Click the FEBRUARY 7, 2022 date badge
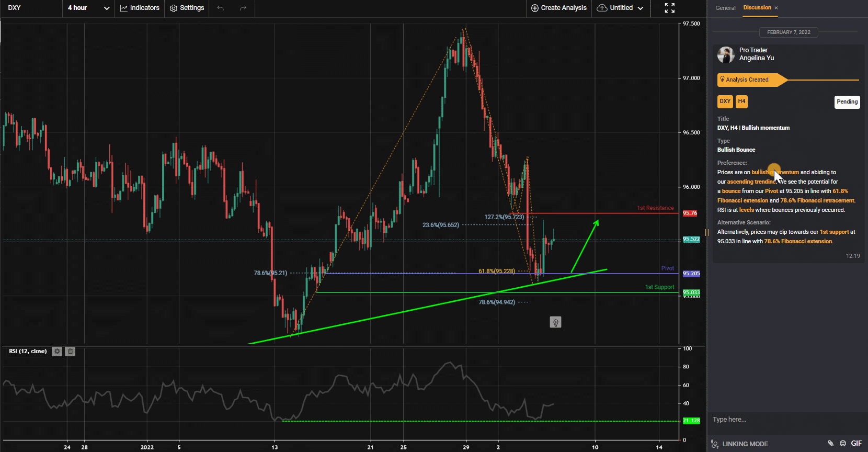 coord(789,32)
